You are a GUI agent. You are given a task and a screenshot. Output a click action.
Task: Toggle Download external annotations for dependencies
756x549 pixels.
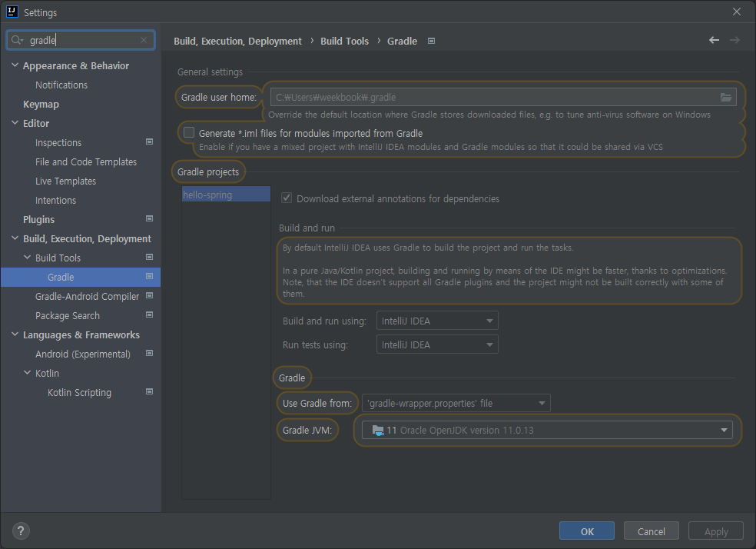(x=287, y=198)
